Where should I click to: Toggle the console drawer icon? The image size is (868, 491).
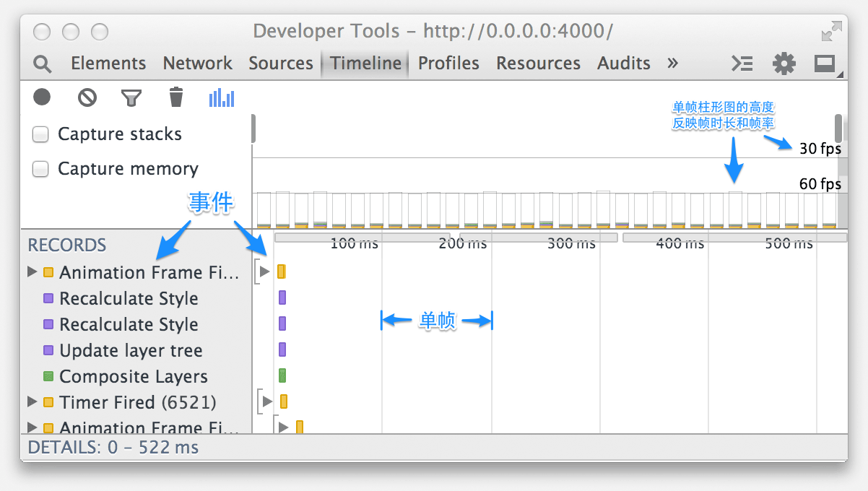(742, 64)
